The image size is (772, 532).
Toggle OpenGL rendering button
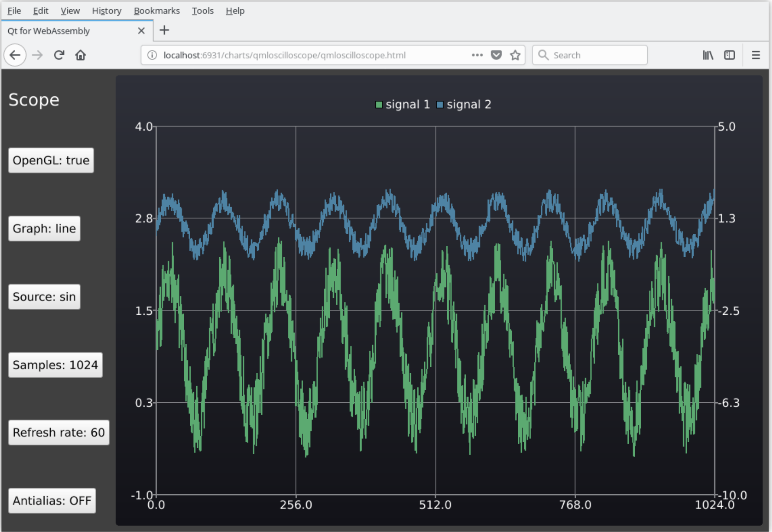tap(51, 160)
